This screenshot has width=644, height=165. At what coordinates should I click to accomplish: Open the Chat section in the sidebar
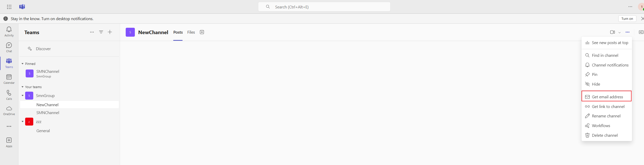(9, 48)
